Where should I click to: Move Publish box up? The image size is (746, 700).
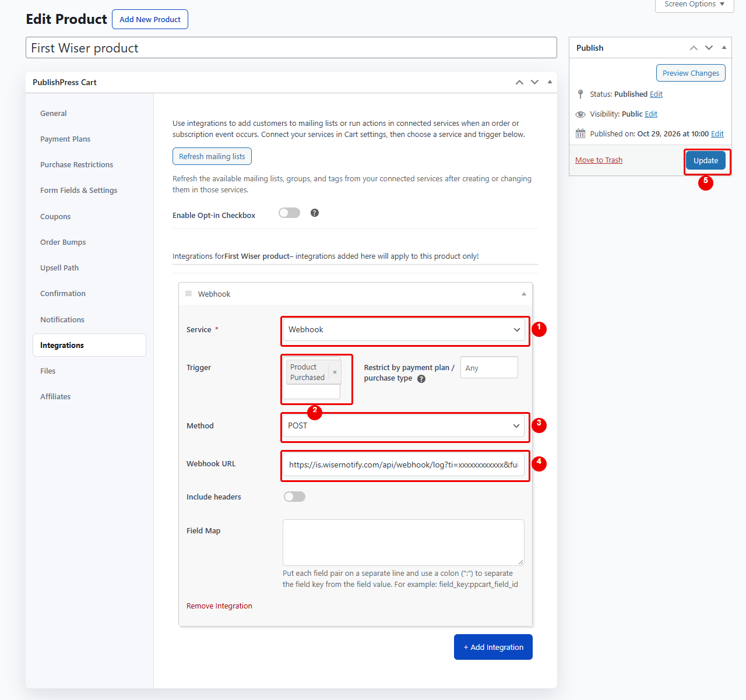[x=694, y=48]
